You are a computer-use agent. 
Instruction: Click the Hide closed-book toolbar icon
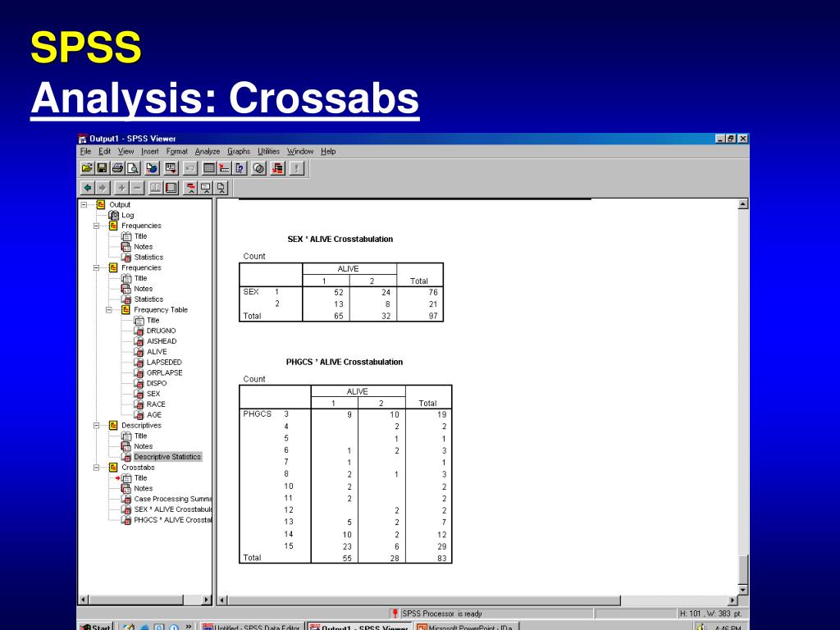coord(171,188)
